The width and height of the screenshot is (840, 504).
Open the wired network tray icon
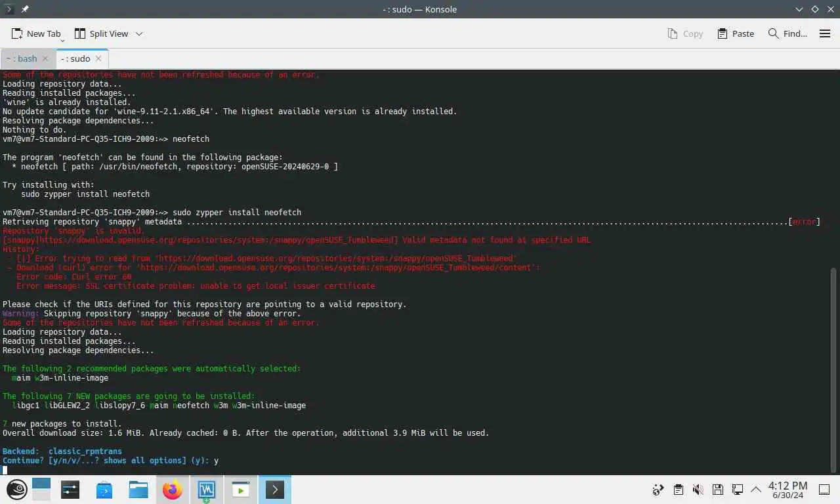click(738, 490)
